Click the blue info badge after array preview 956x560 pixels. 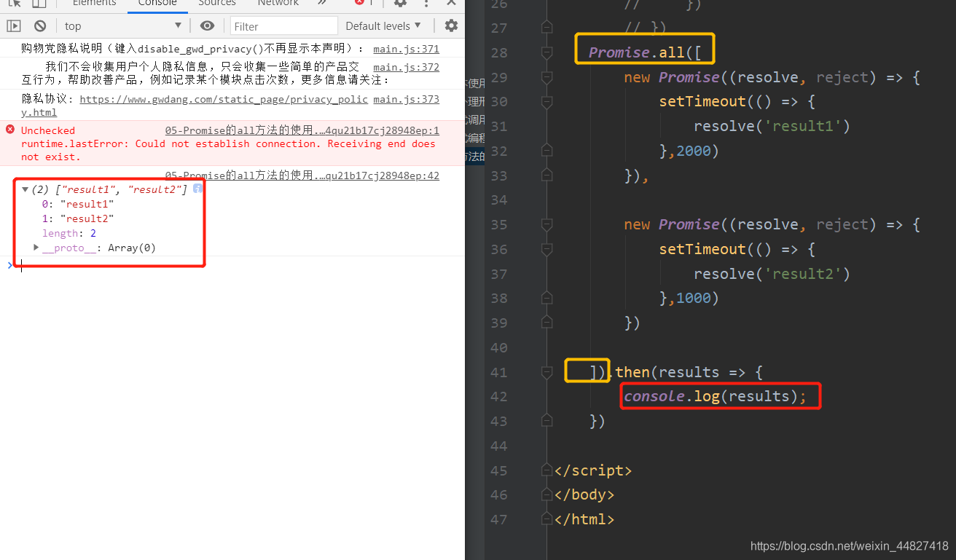pos(197,189)
